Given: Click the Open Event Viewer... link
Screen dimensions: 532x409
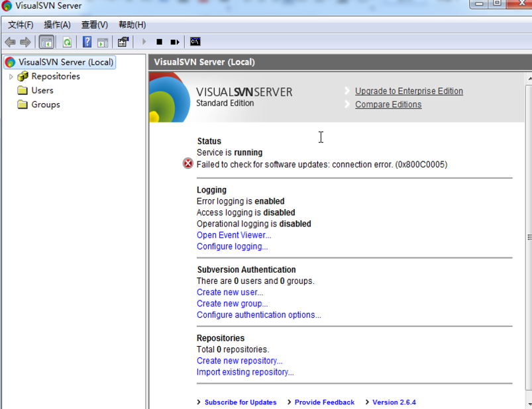Looking at the screenshot, I should (x=234, y=235).
